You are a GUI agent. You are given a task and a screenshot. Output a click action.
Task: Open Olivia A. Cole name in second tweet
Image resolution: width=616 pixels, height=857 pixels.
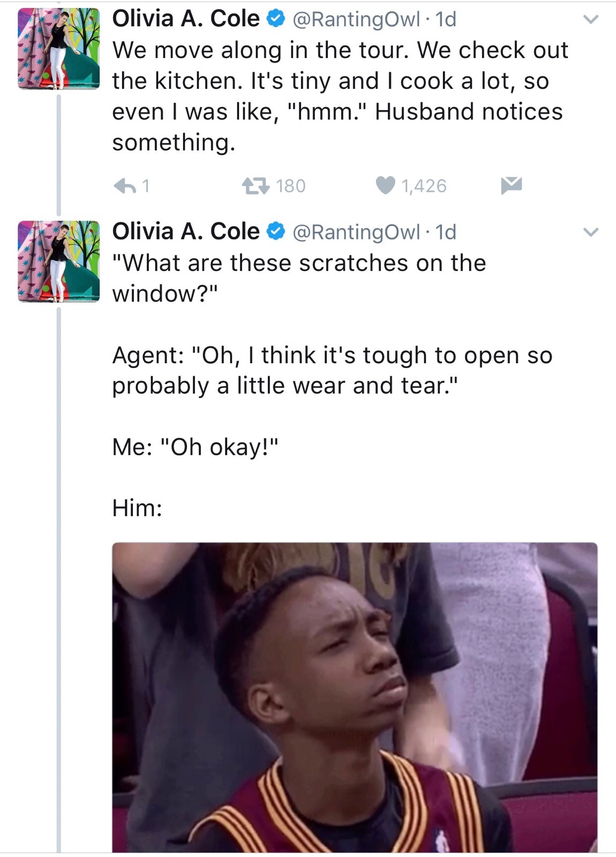coord(186,231)
